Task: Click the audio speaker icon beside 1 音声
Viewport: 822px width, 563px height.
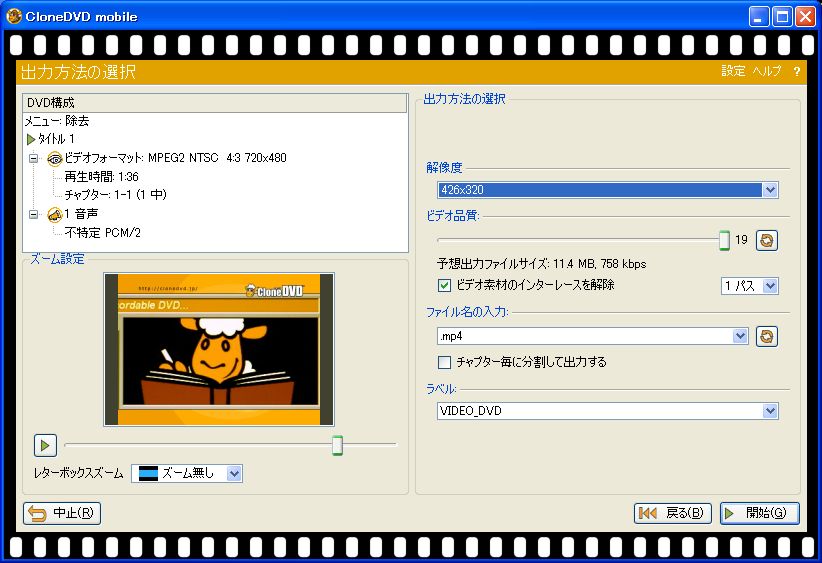Action: pyautogui.click(x=55, y=214)
